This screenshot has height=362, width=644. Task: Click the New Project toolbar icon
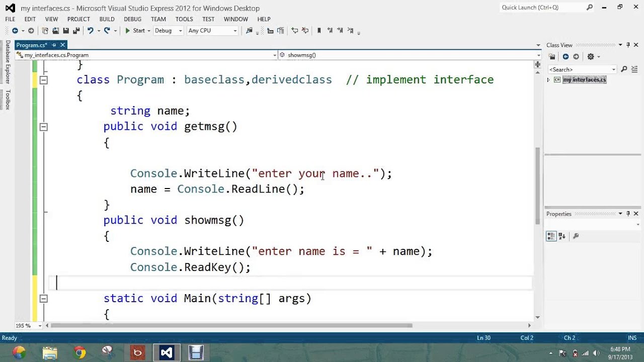[45, 31]
